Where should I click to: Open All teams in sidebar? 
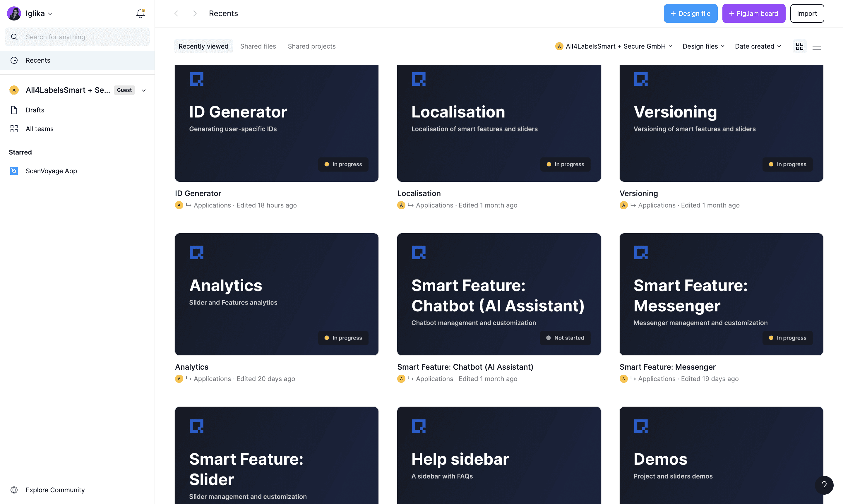pos(40,129)
